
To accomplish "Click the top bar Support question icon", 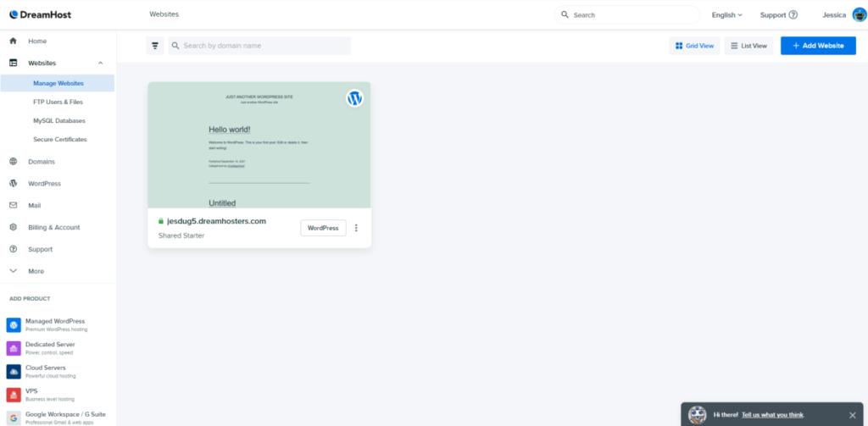I will coord(793,15).
